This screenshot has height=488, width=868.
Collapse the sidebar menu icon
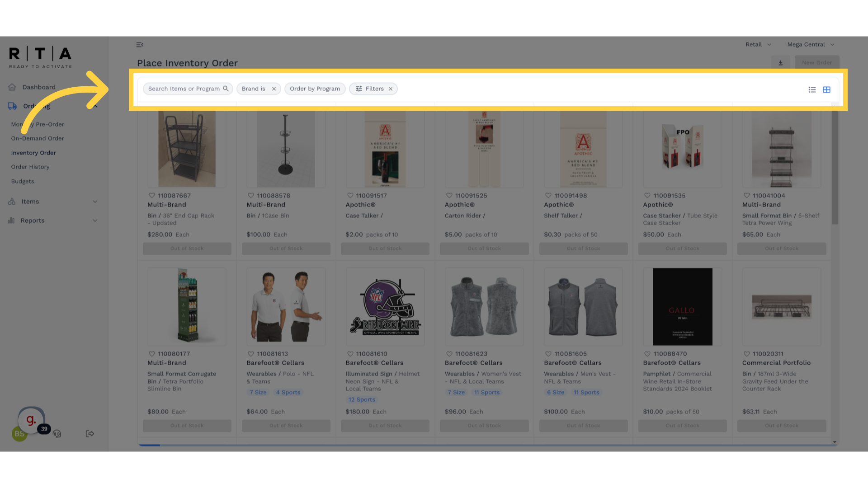140,45
